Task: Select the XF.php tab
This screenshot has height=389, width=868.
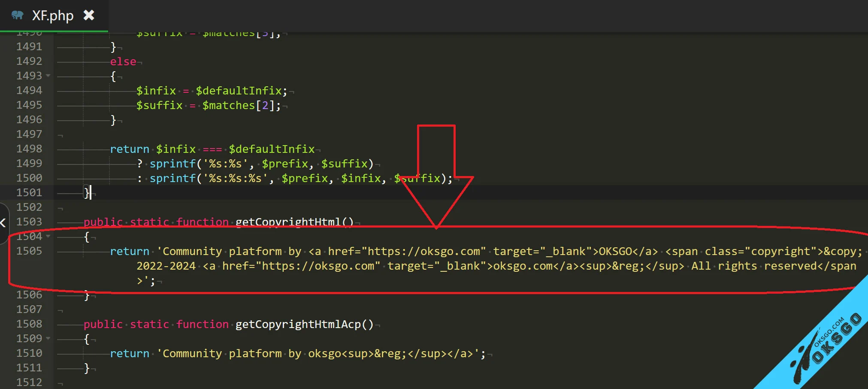Action: point(53,15)
